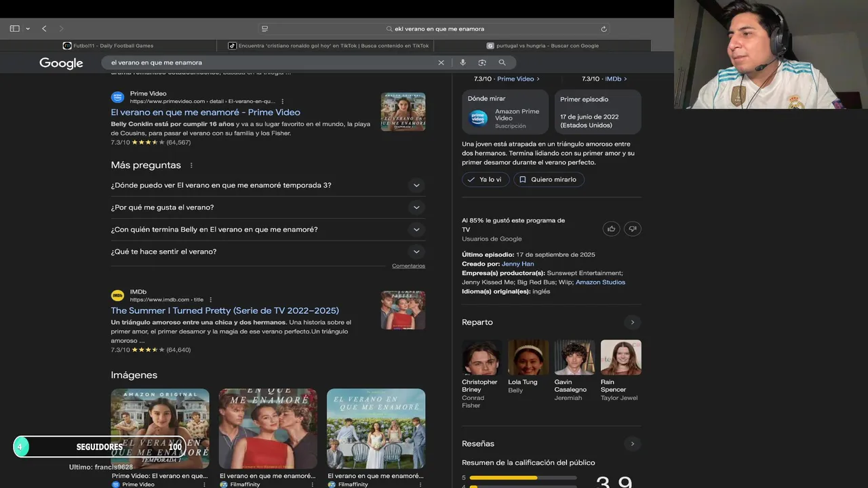Give thumbs down to the show
The height and width of the screenshot is (488, 868).
(x=632, y=229)
